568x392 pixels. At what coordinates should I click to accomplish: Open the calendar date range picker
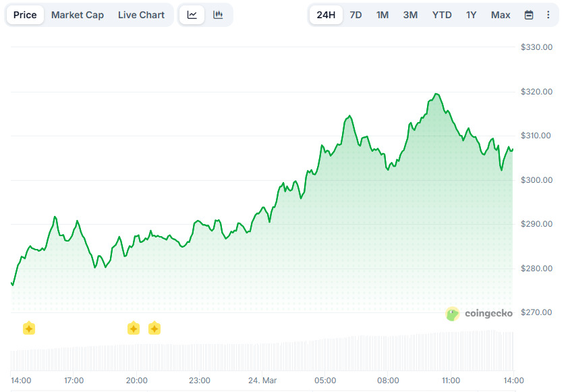[529, 15]
